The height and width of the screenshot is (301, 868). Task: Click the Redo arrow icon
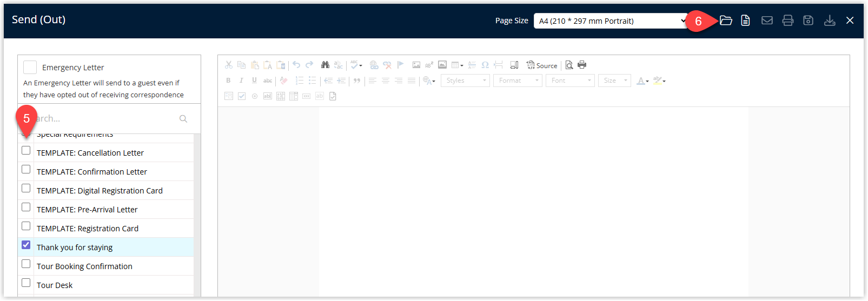click(309, 65)
